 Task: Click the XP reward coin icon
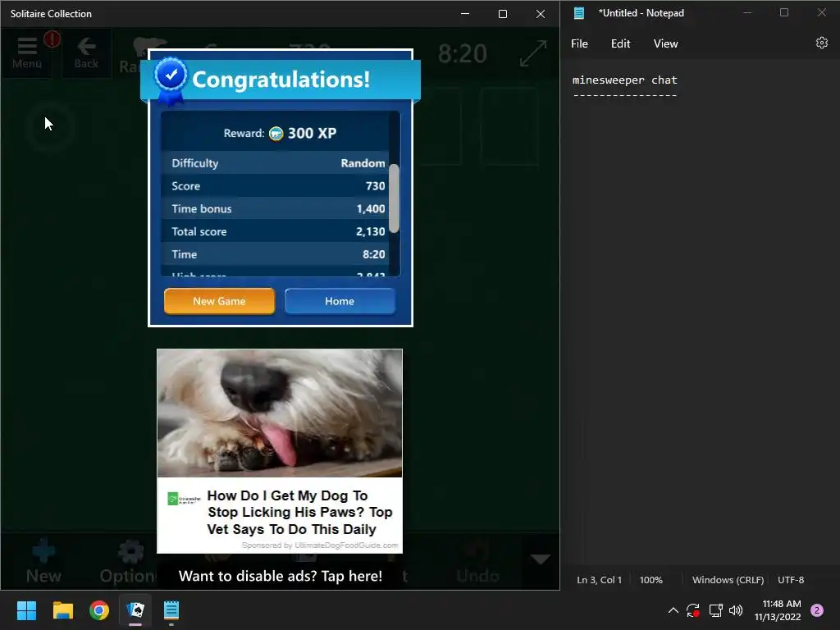pyautogui.click(x=276, y=134)
